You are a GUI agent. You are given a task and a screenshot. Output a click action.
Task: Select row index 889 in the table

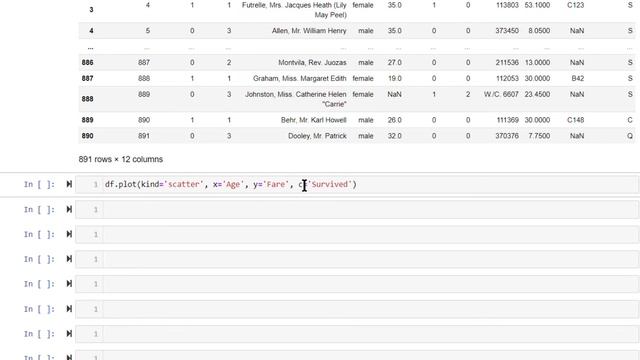pos(87,120)
